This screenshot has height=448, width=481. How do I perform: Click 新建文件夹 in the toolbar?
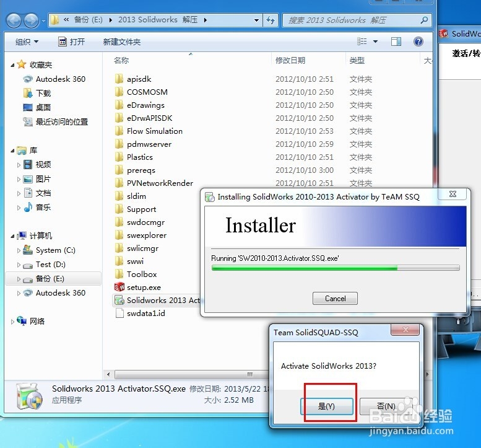(x=122, y=42)
